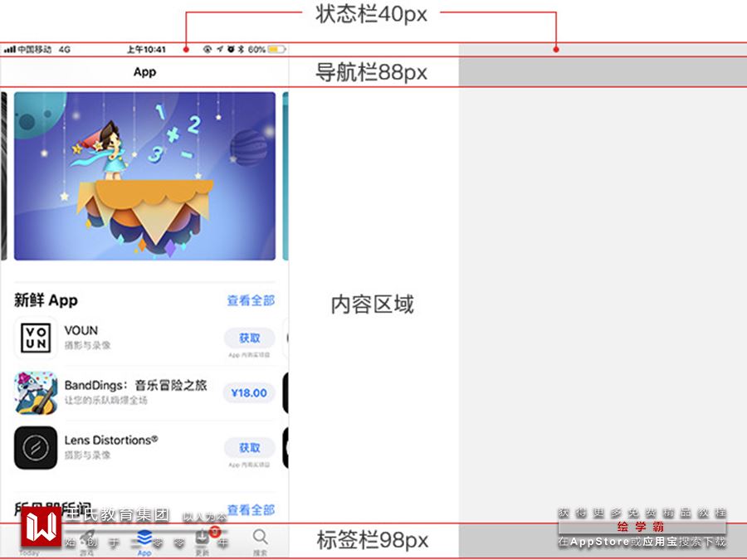Get Lens Distortions with 获取
The width and height of the screenshot is (747, 560).
[x=249, y=448]
